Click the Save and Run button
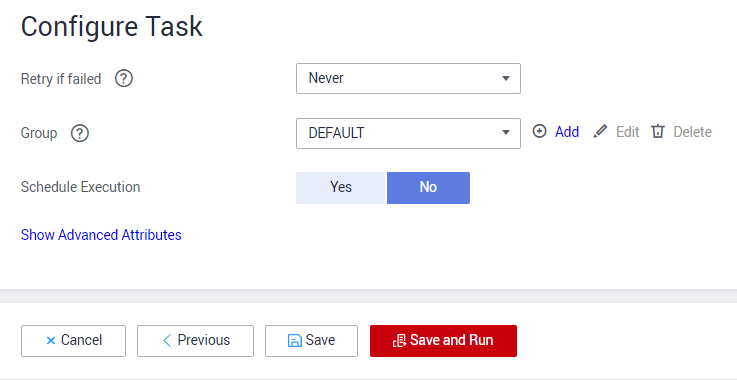Viewport: 737px width, 380px height. (x=443, y=340)
